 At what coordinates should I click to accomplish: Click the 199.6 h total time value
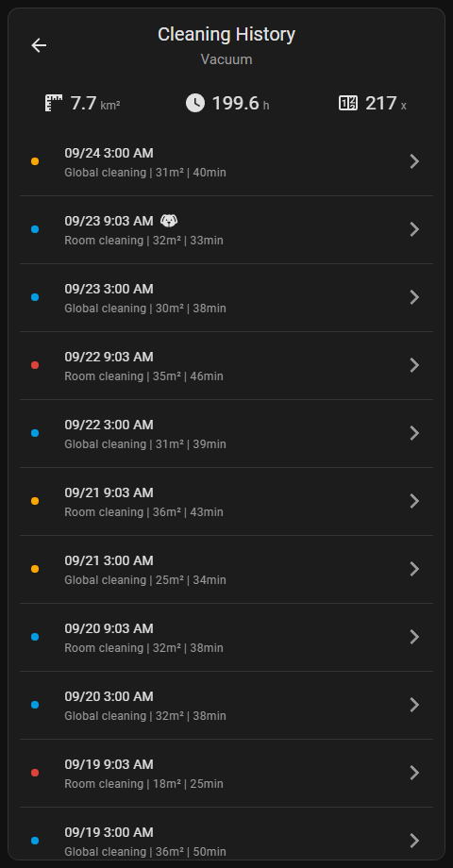click(x=241, y=104)
